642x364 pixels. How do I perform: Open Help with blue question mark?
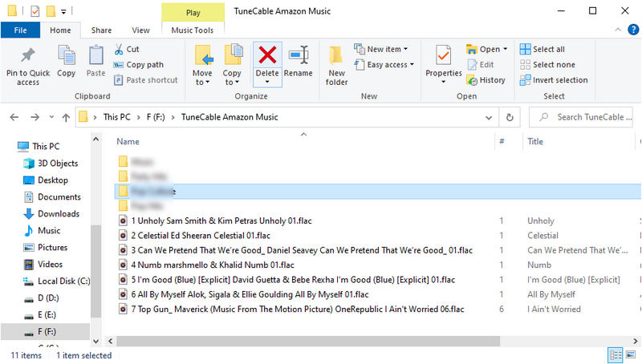[x=633, y=30]
